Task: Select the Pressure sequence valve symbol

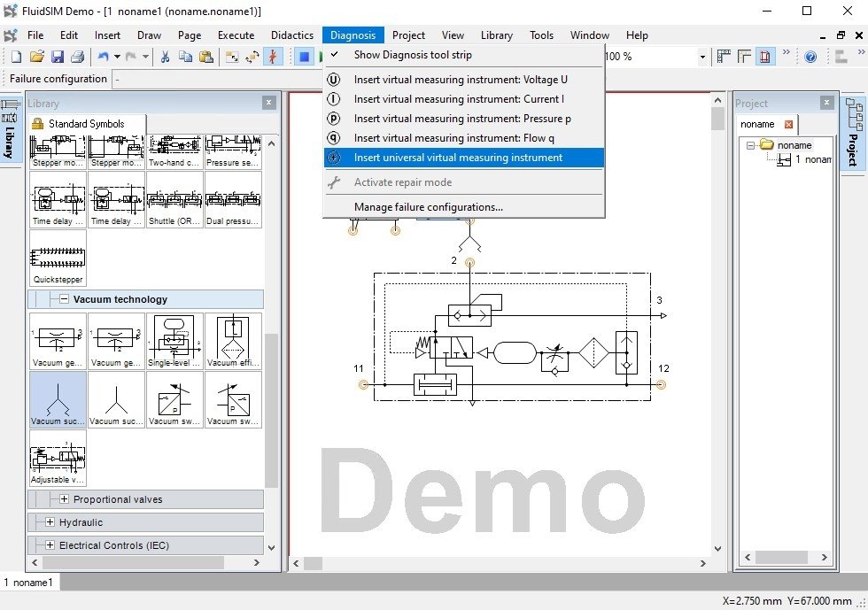Action: click(x=233, y=152)
